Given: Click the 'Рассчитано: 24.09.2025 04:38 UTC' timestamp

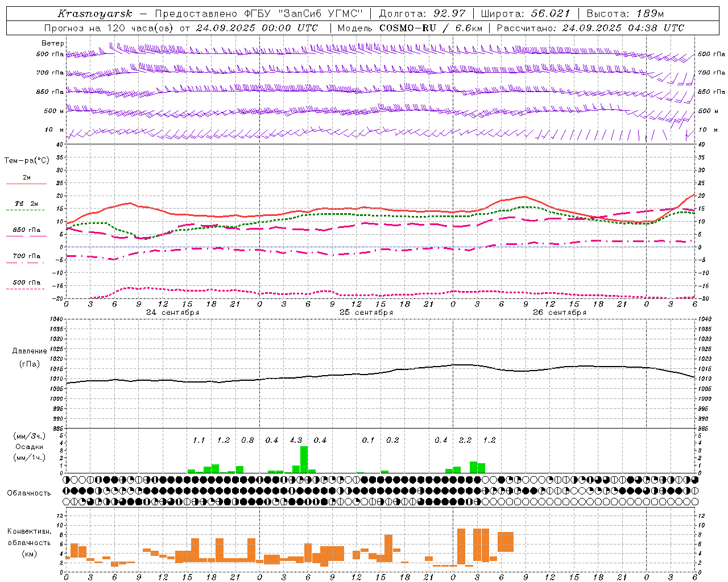Looking at the screenshot, I should [x=590, y=28].
